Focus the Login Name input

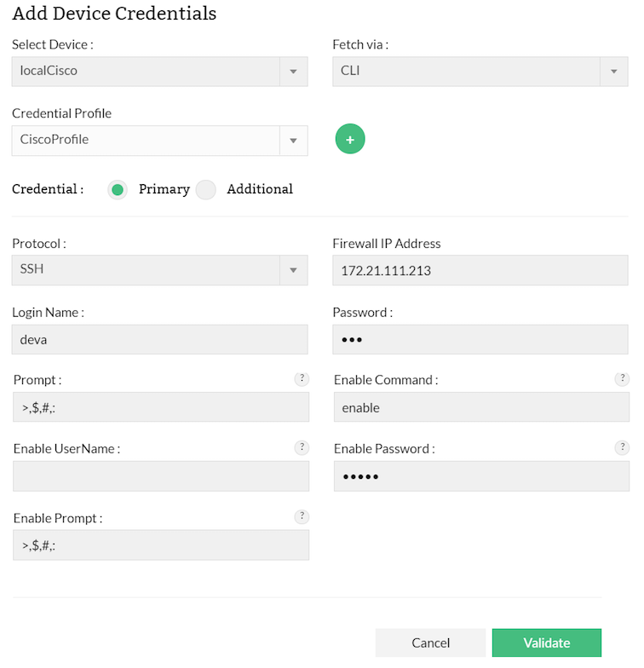click(x=159, y=339)
